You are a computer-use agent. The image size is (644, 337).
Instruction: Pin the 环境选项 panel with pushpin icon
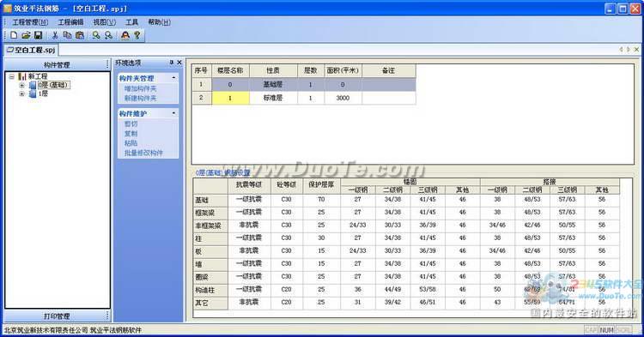(x=171, y=63)
